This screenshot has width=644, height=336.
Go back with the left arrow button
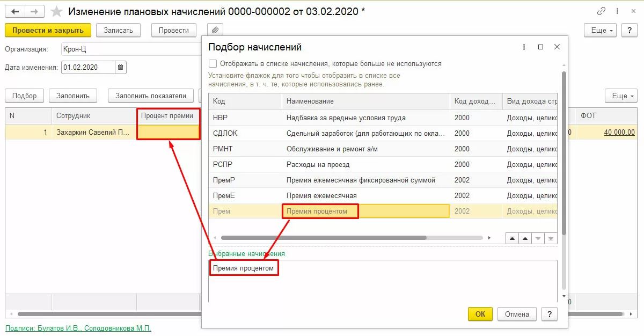15,11
